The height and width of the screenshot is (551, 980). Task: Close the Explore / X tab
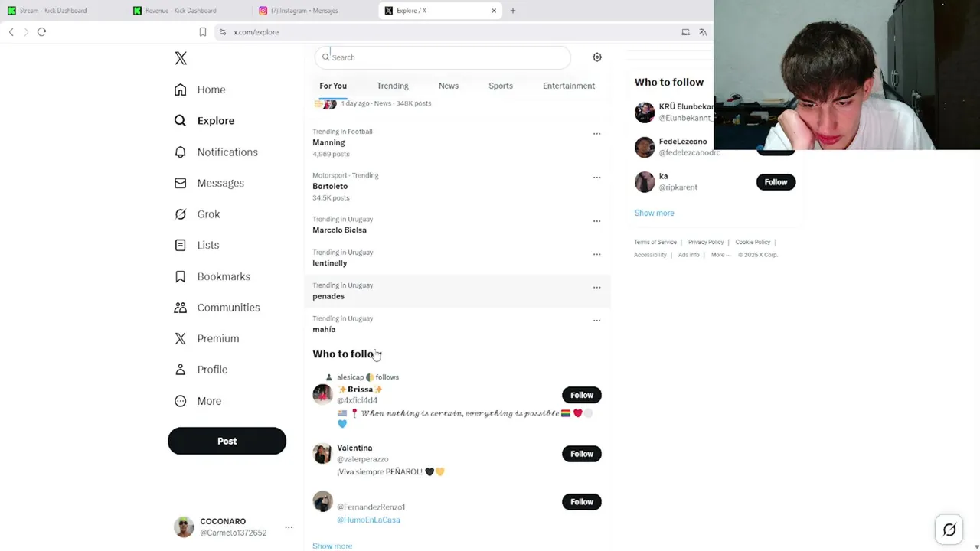494,11
